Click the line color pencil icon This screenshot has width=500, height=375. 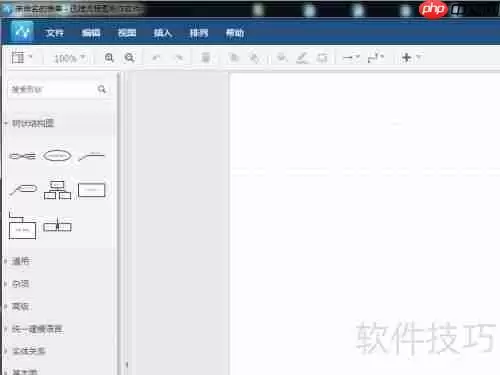point(302,58)
